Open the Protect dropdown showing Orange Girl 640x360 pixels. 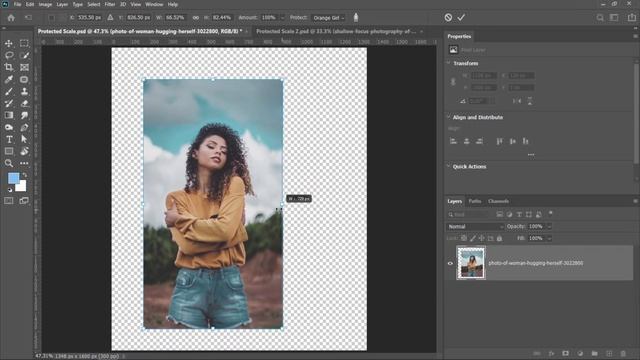329,18
